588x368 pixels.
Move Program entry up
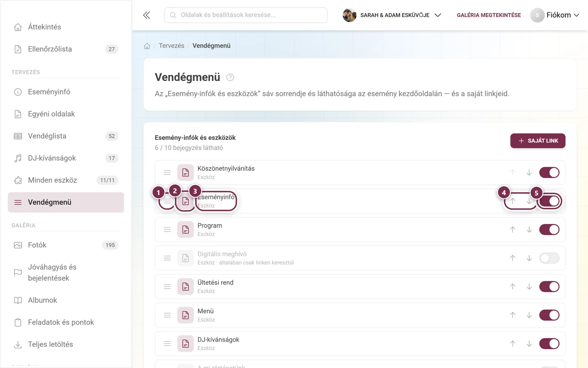click(512, 230)
